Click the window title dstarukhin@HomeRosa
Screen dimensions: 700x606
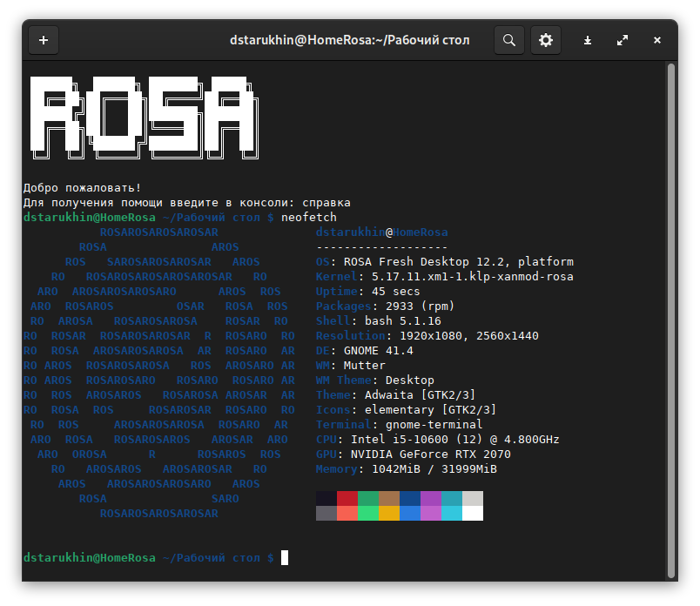coord(349,40)
